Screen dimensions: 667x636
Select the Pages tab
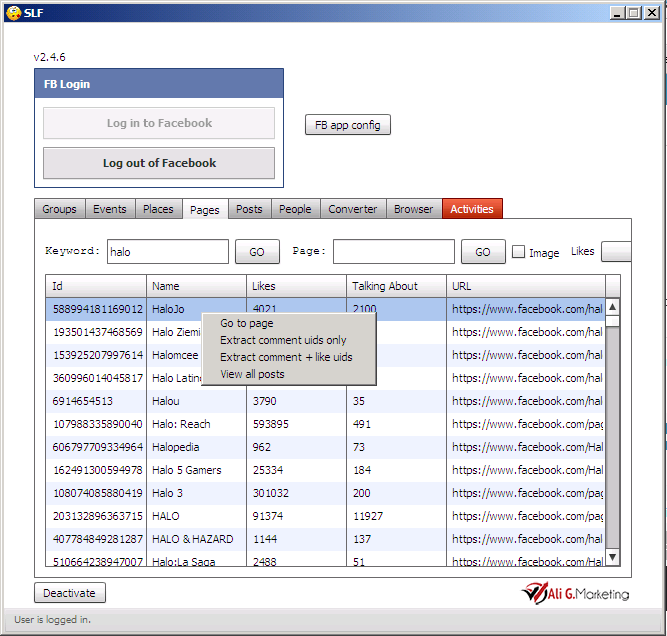click(205, 210)
